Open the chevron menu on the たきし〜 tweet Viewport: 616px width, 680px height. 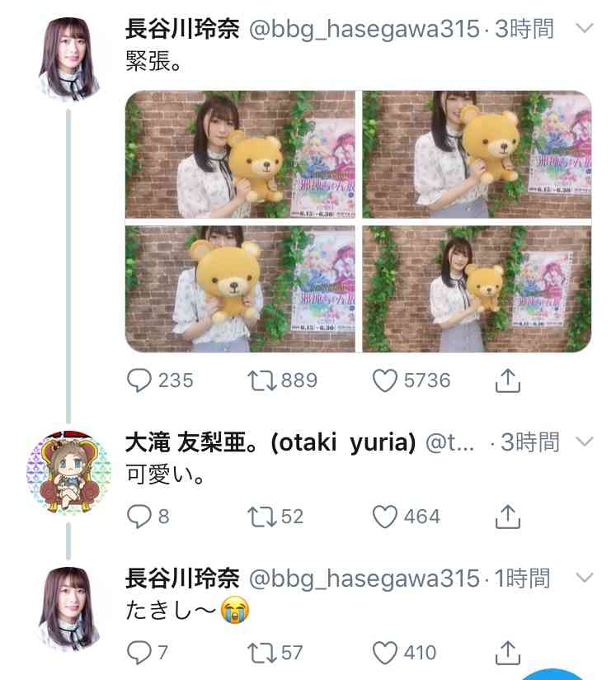[x=585, y=578]
